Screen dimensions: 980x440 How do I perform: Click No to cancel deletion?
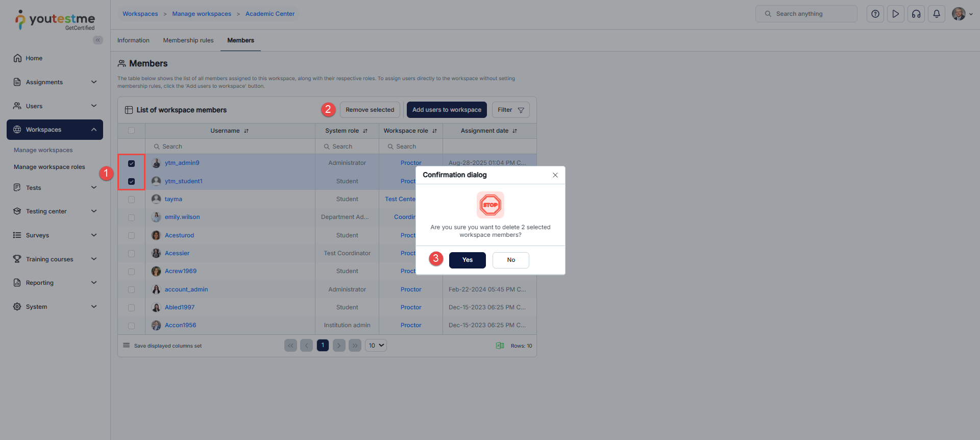point(510,260)
